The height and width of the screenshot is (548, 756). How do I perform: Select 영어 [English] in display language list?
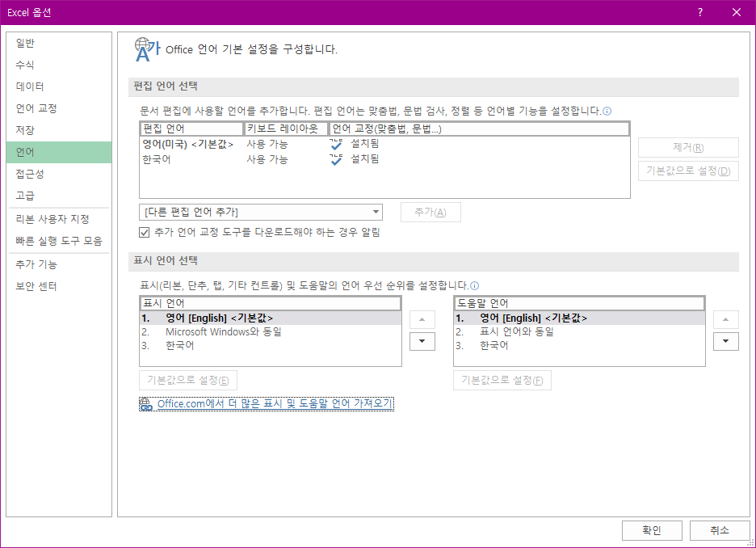click(x=271, y=318)
